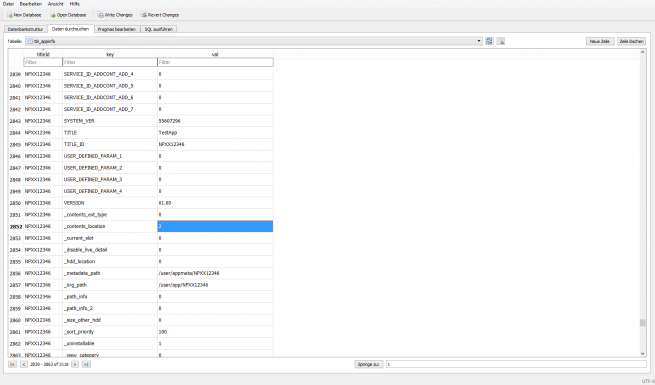Viewport: 655px width, 385px height.
Task: Go to the next page of records
Action: [75, 365]
